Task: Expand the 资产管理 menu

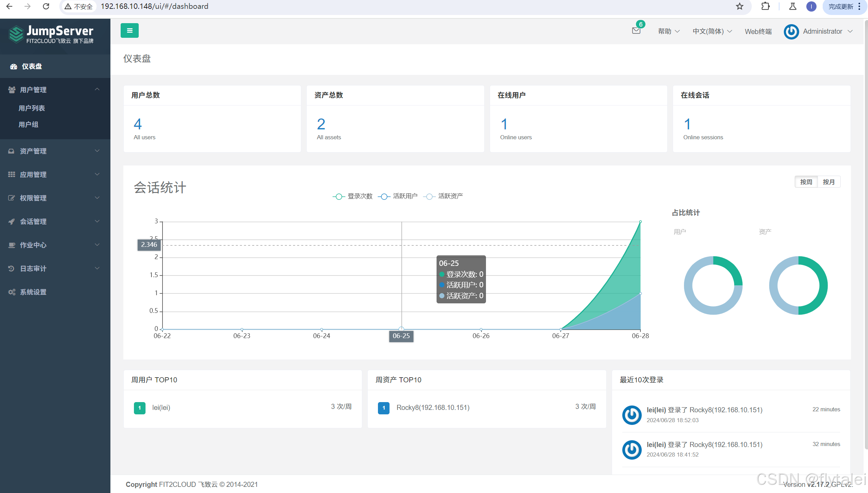Action: (x=55, y=151)
